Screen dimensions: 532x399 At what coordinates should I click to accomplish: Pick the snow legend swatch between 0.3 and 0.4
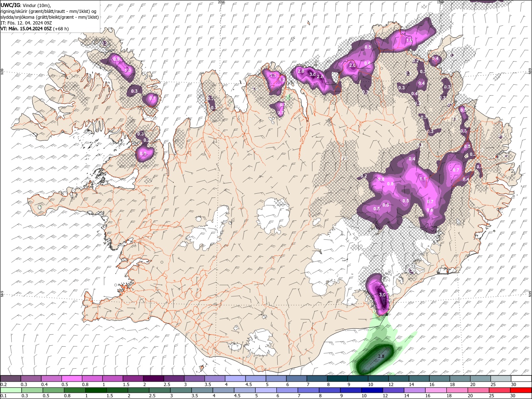[x=31, y=378]
